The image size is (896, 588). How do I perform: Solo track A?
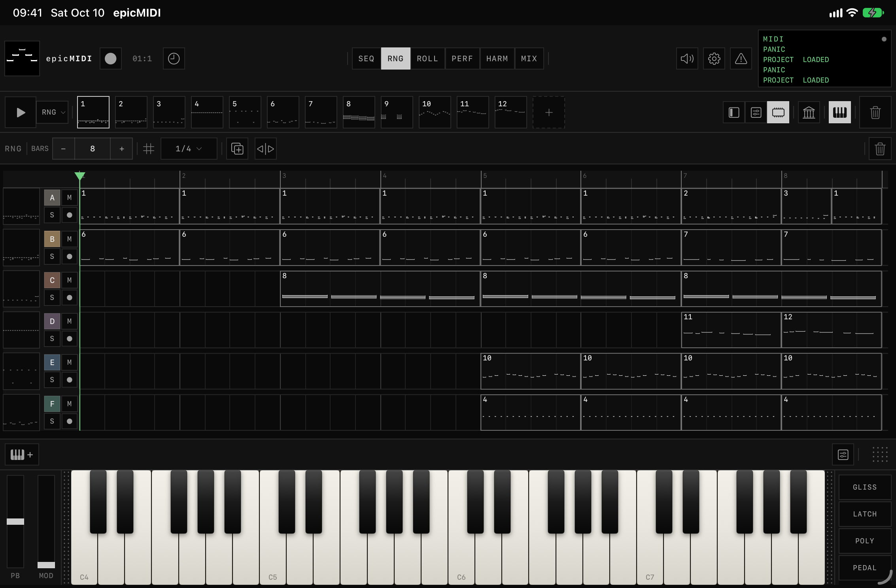(x=52, y=215)
